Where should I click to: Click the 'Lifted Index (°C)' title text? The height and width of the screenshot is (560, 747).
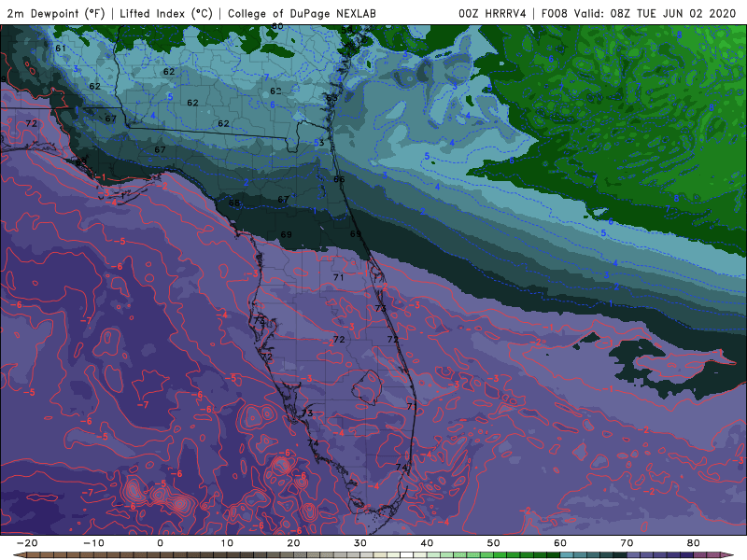tap(166, 13)
